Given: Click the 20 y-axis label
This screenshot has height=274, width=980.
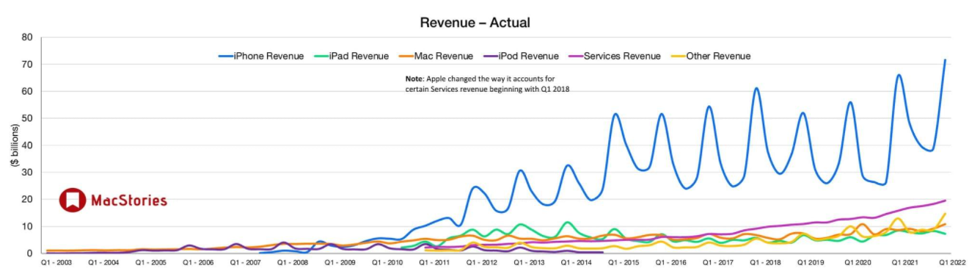Looking at the screenshot, I should click(27, 200).
